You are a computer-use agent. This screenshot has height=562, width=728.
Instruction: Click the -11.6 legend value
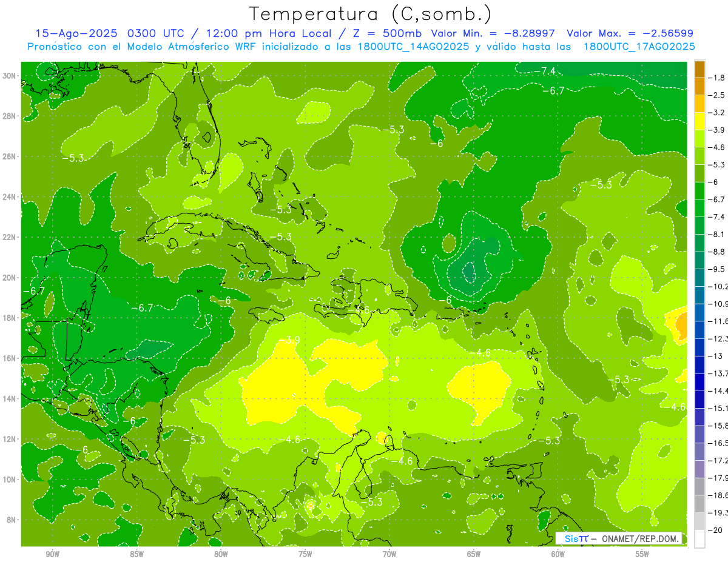coord(718,321)
